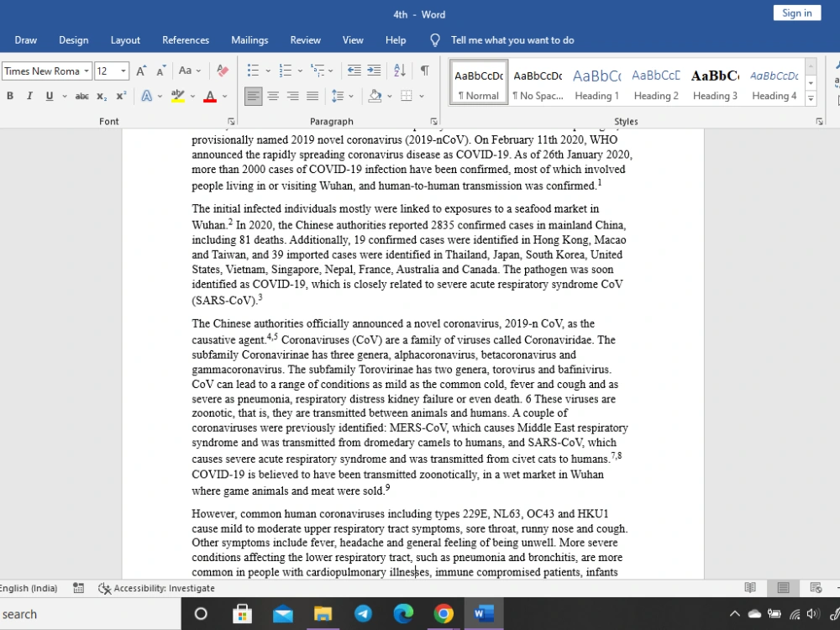Select Justify paragraph alignment
840x630 pixels.
[x=312, y=96]
